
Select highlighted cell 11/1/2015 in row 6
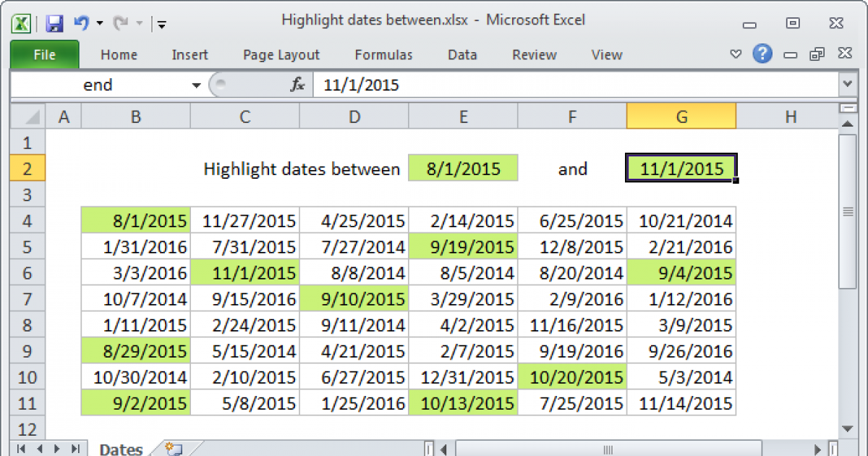click(x=244, y=273)
